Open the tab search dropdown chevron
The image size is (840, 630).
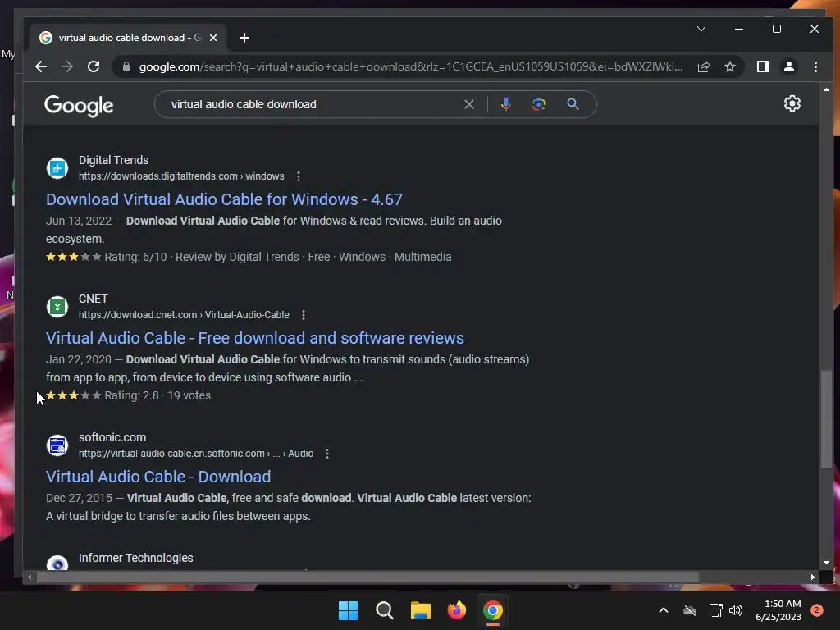[701, 29]
